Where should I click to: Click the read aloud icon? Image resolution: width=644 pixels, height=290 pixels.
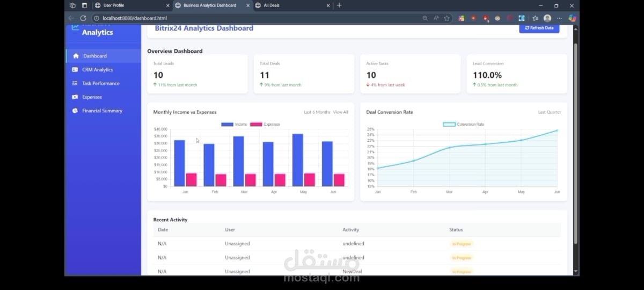[436, 18]
